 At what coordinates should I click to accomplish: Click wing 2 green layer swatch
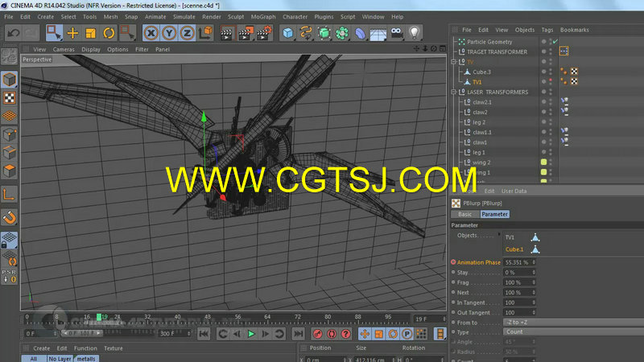pyautogui.click(x=544, y=162)
